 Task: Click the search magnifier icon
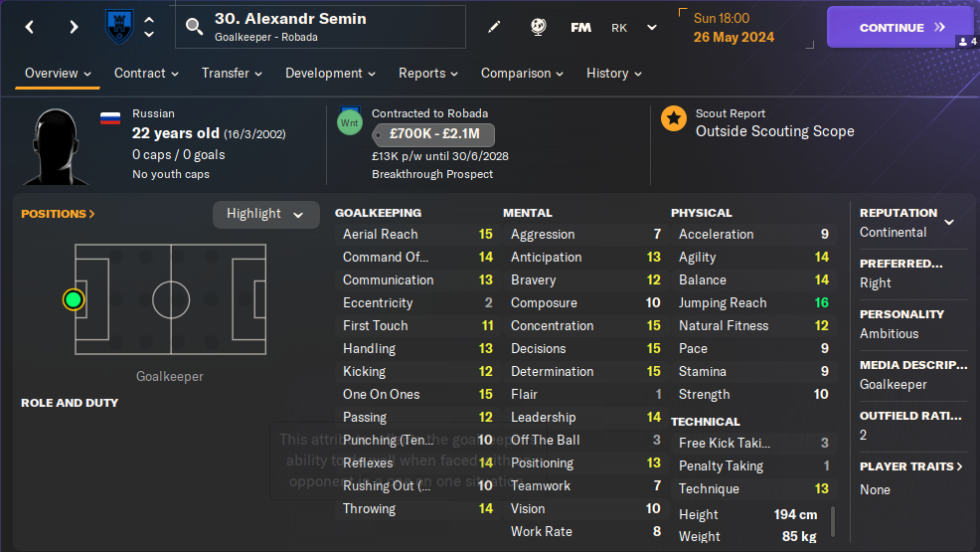click(196, 28)
